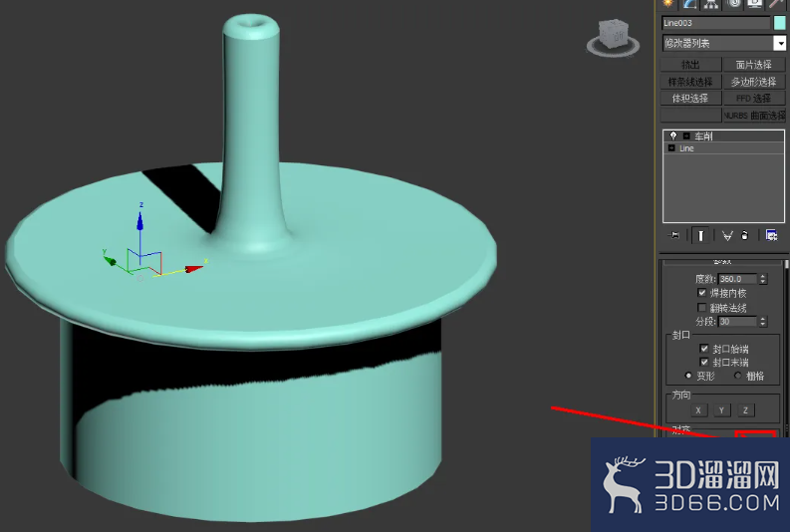
Task: Set lathe direction to X
Action: click(x=698, y=410)
